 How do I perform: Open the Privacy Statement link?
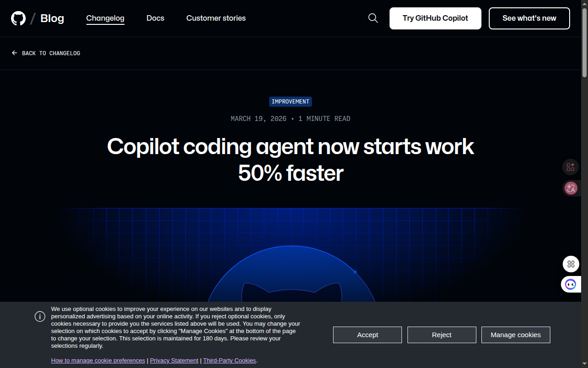(174, 361)
